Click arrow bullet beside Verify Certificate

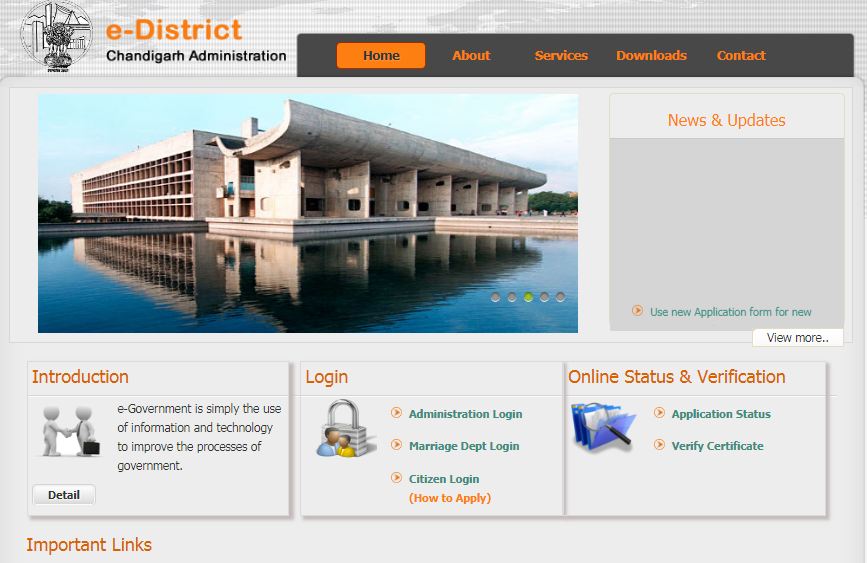(x=659, y=445)
